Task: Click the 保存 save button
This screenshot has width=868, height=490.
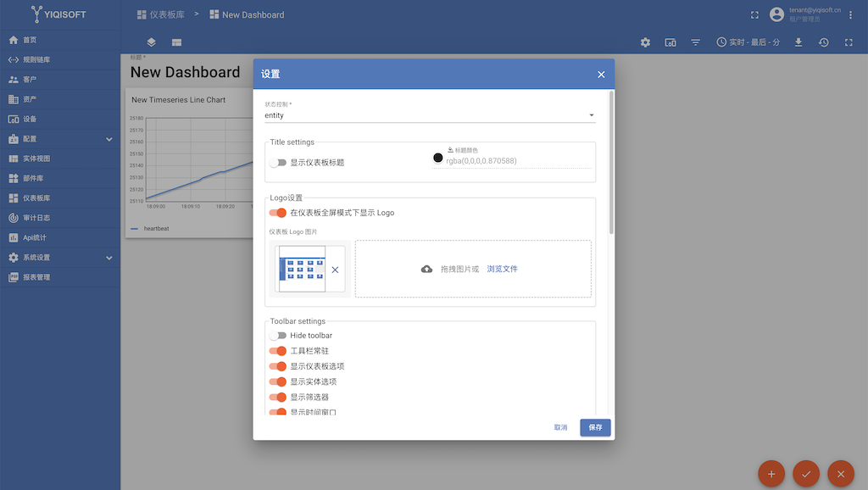Action: [x=595, y=427]
